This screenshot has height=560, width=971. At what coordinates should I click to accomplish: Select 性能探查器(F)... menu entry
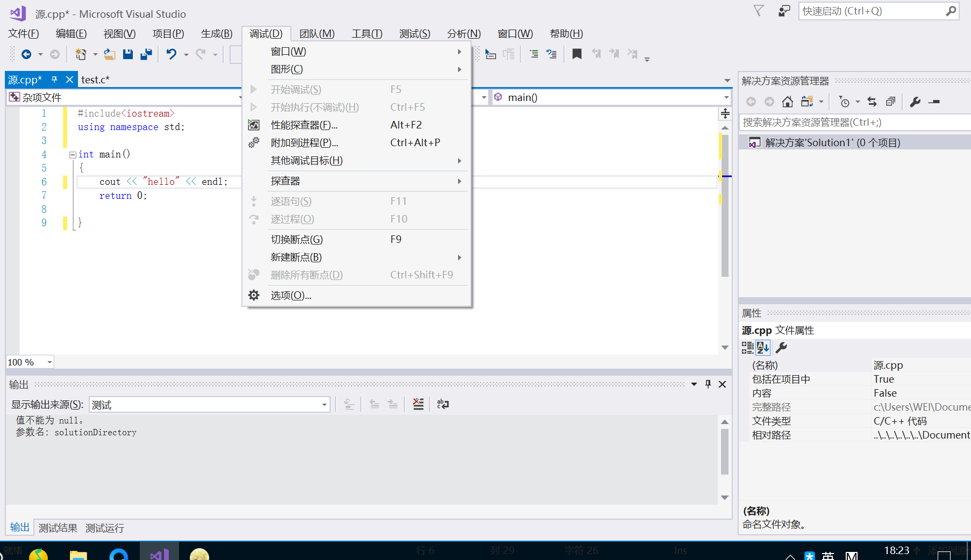356,125
